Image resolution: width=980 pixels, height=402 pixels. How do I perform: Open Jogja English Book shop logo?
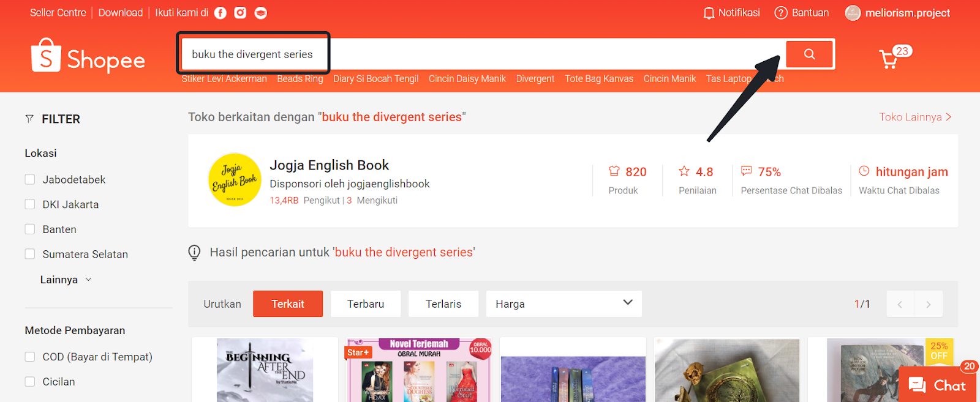[235, 180]
